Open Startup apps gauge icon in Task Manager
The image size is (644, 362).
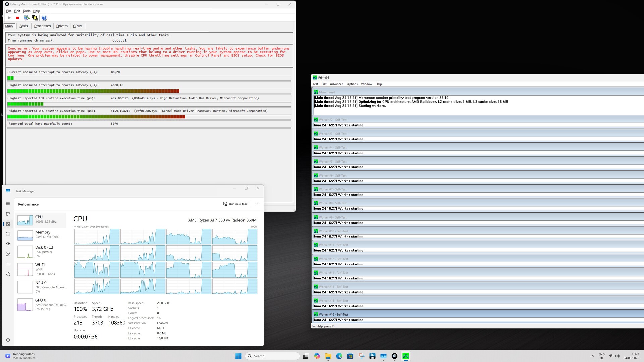[8, 244]
